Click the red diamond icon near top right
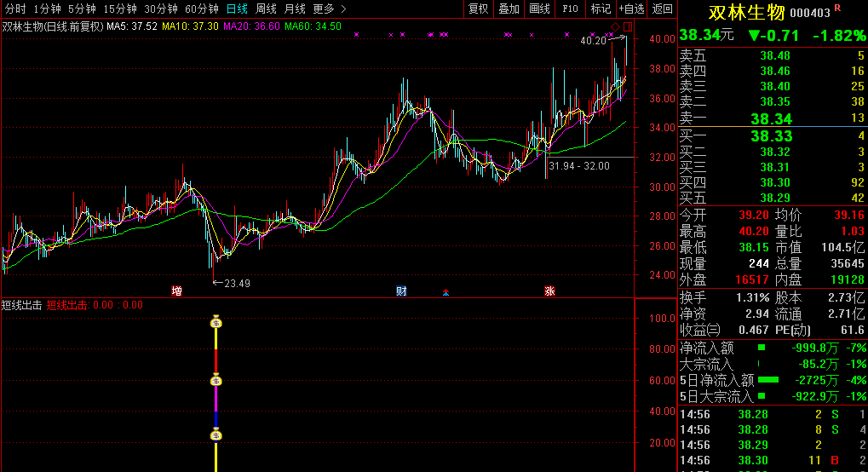 [x=616, y=27]
